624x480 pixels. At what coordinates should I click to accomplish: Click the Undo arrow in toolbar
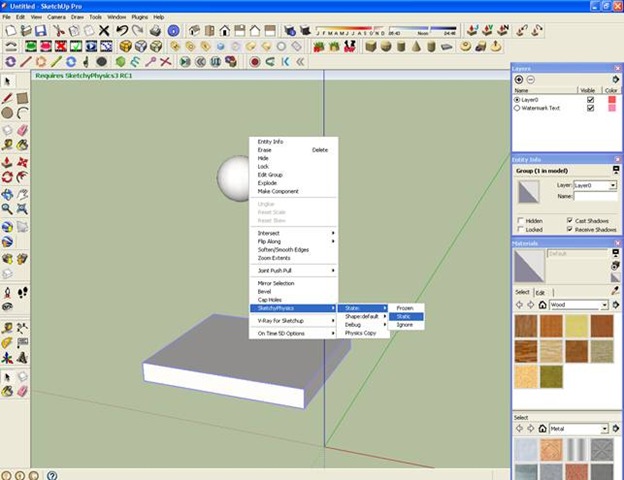(x=121, y=31)
